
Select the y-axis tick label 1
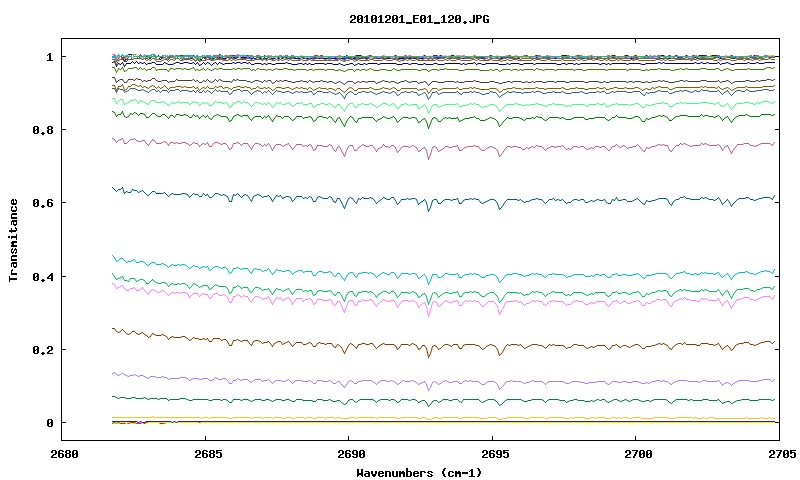pyautogui.click(x=49, y=57)
